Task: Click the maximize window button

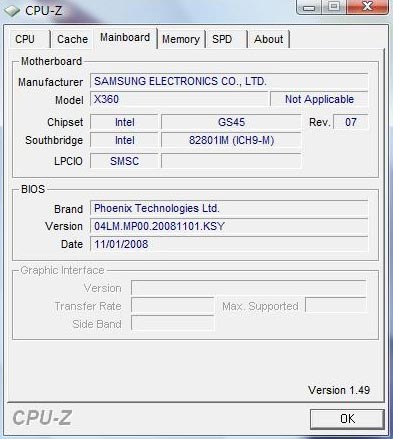Action: coord(334,7)
